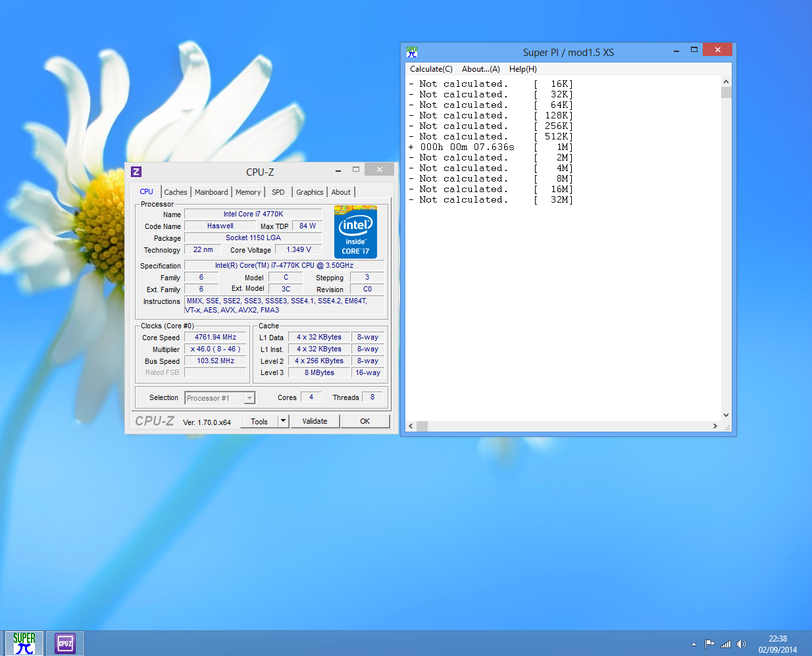Expand the Tools dropdown arrow in CPU-Z
Screen dimensions: 812x656
(x=284, y=421)
